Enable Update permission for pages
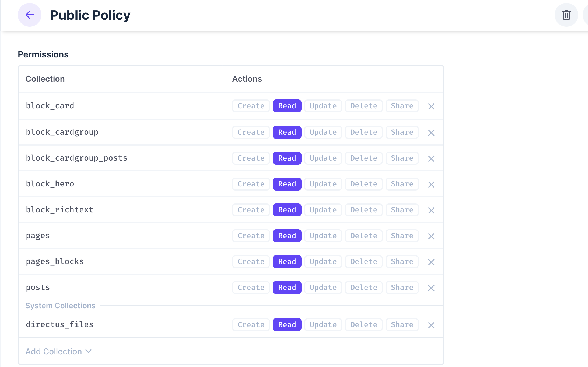 tap(323, 236)
